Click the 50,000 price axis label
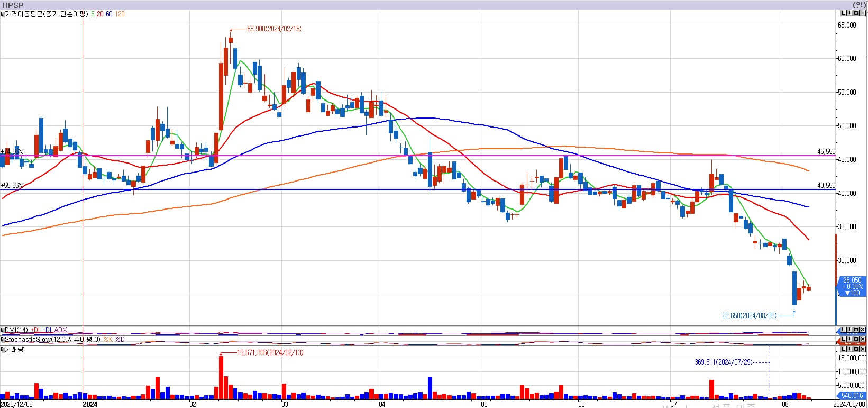Image resolution: width=868 pixels, height=408 pixels. click(847, 126)
